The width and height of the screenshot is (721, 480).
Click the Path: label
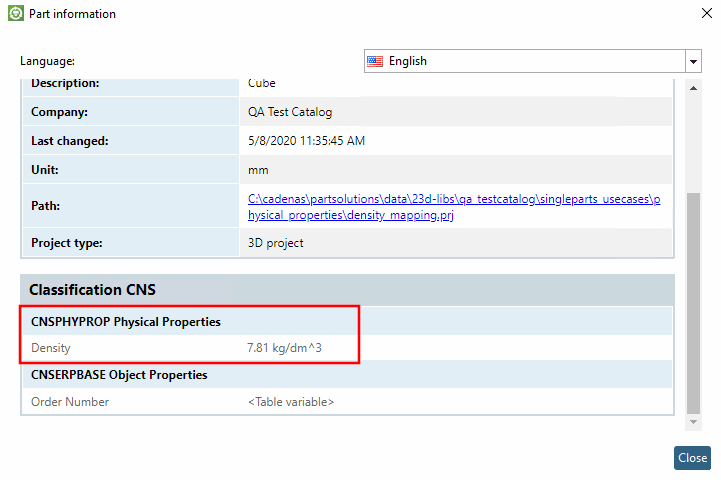pyautogui.click(x=46, y=206)
